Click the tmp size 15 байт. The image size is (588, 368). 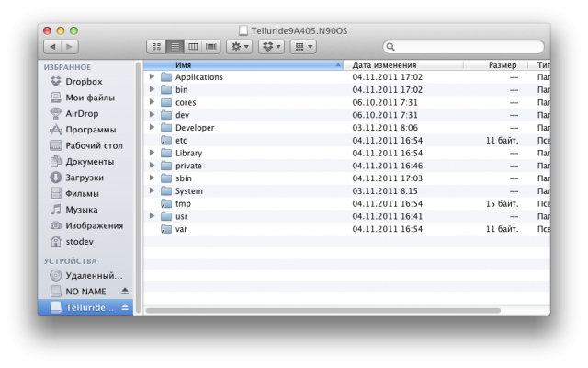click(503, 204)
